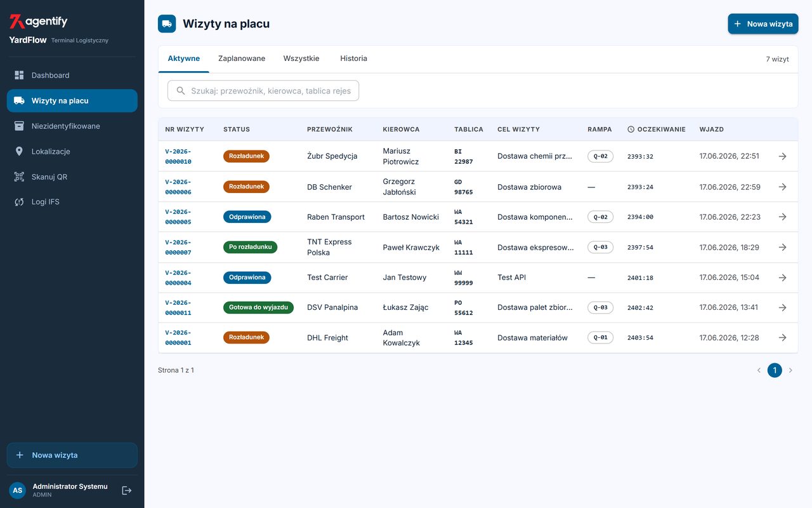Click the Dostawa zbiorowa purpose cell
The height and width of the screenshot is (508, 812).
529,187
